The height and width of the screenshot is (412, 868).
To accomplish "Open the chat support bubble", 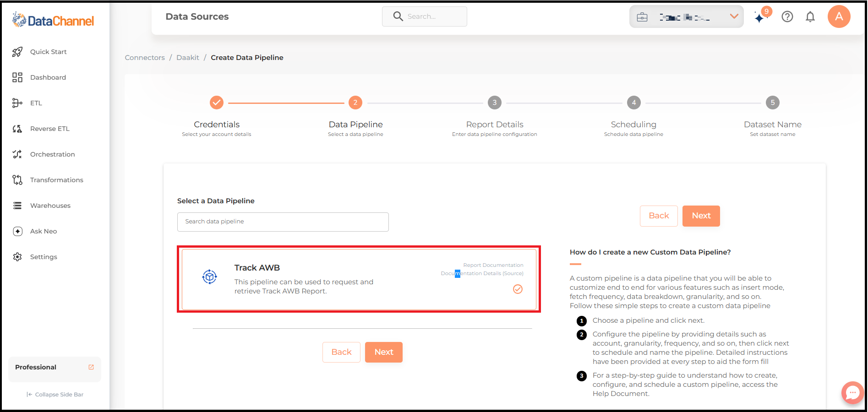I will pyautogui.click(x=852, y=393).
